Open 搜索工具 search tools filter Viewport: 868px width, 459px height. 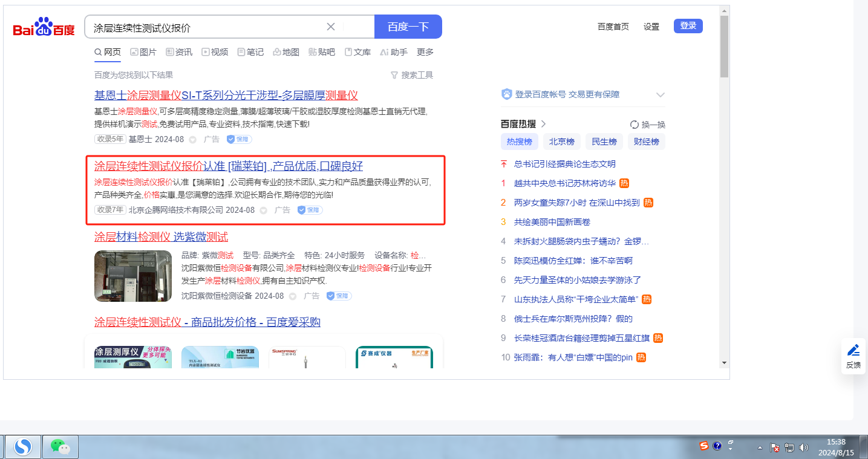click(412, 75)
